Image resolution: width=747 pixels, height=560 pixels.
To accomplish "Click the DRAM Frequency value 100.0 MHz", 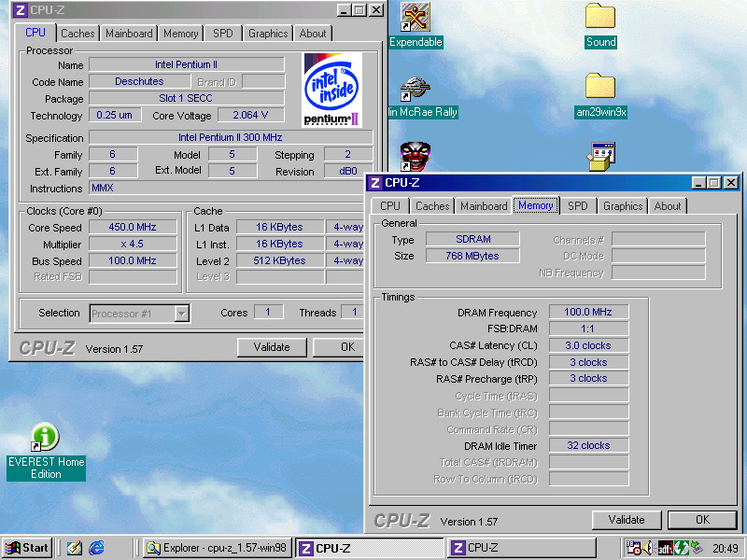I will click(x=588, y=312).
